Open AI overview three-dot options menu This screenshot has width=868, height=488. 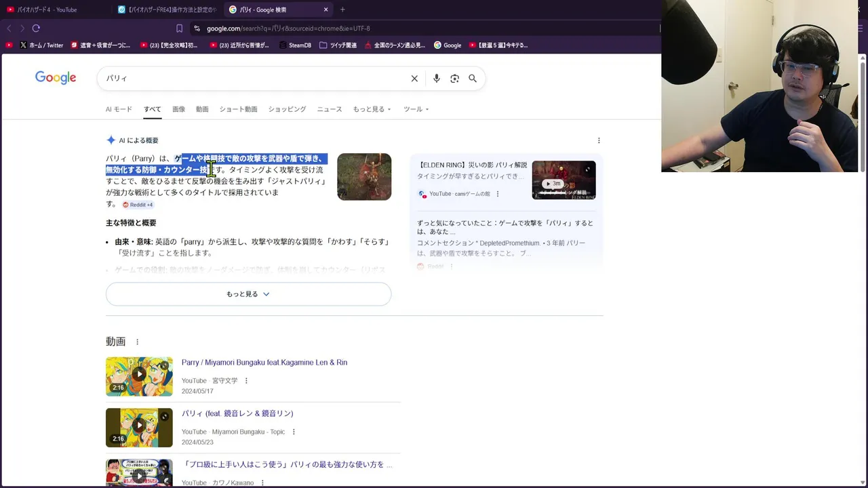[x=599, y=140]
